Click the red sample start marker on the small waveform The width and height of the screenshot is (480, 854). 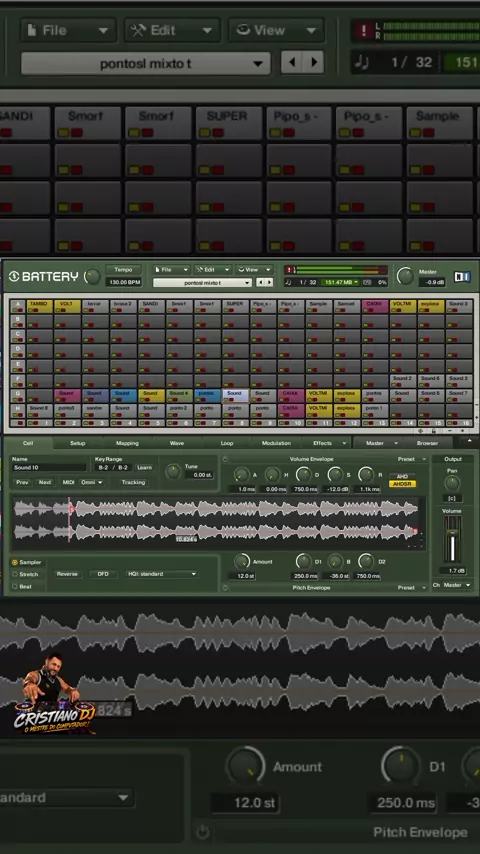pyautogui.click(x=70, y=510)
